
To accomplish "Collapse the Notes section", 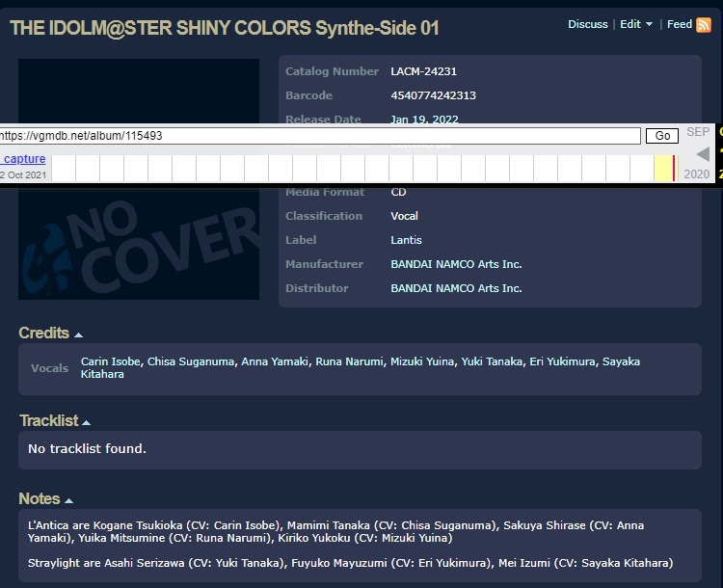I will 69,501.
